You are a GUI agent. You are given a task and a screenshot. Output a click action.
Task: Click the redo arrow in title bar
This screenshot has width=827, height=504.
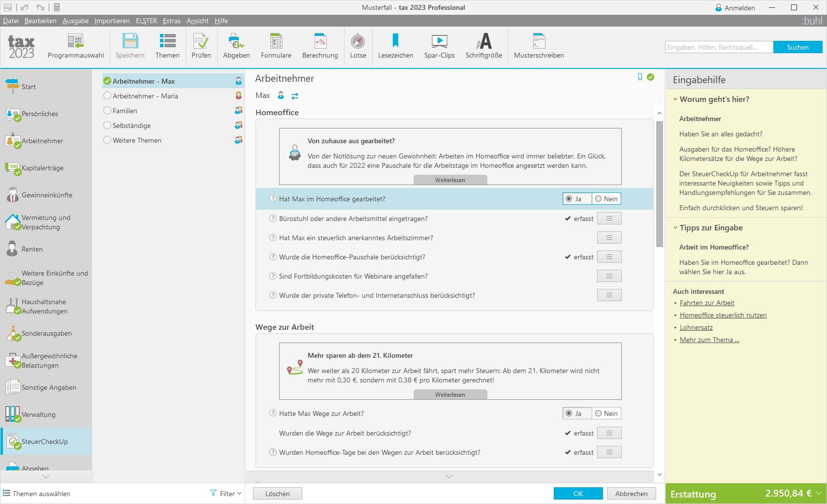pyautogui.click(x=40, y=7)
